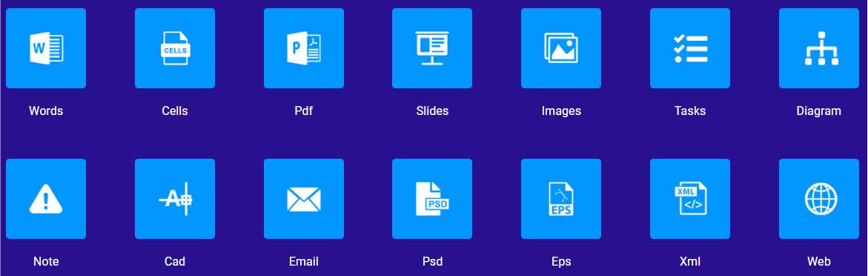Click the Xml text label
Image resolution: width=868 pixels, height=276 pixels.
pyautogui.click(x=690, y=262)
